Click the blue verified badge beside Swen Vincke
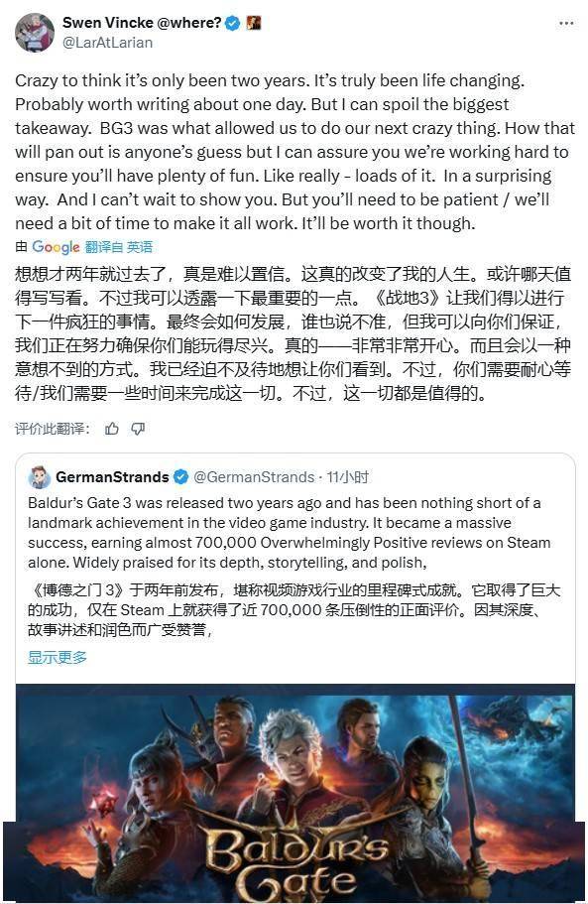588x904 pixels. click(233, 23)
